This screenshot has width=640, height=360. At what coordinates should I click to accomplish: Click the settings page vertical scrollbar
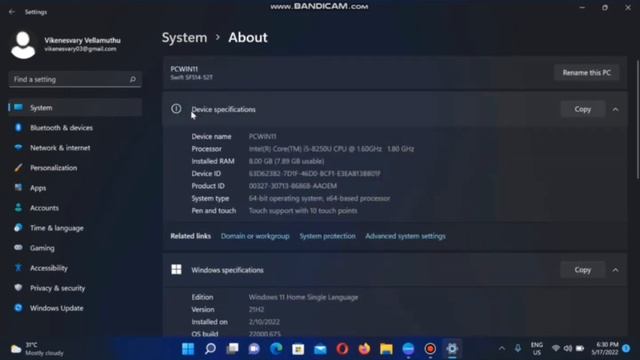click(x=638, y=119)
